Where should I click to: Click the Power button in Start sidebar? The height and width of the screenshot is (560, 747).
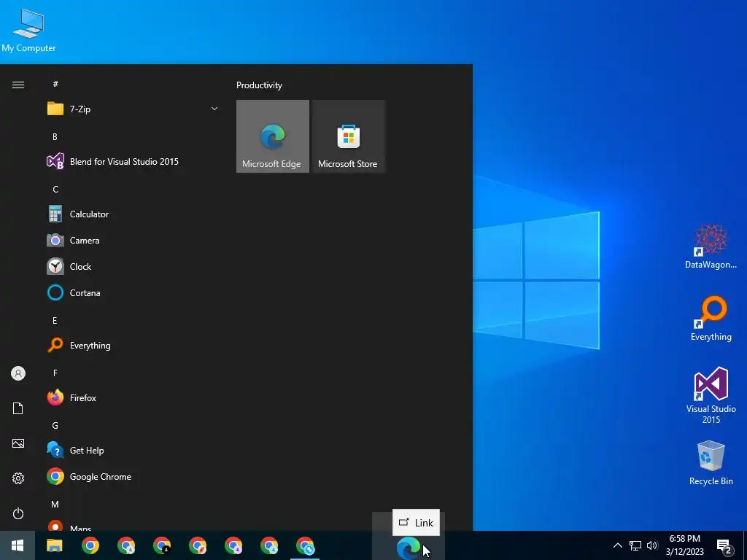[18, 513]
